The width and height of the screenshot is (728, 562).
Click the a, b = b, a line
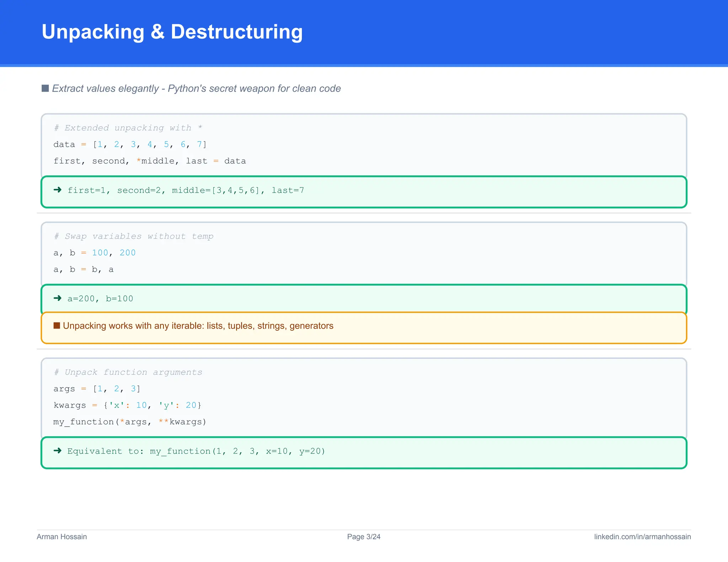point(84,269)
